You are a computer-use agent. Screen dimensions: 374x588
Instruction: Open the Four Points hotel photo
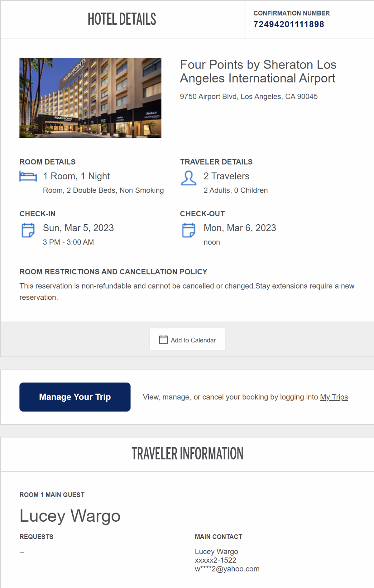tap(90, 98)
